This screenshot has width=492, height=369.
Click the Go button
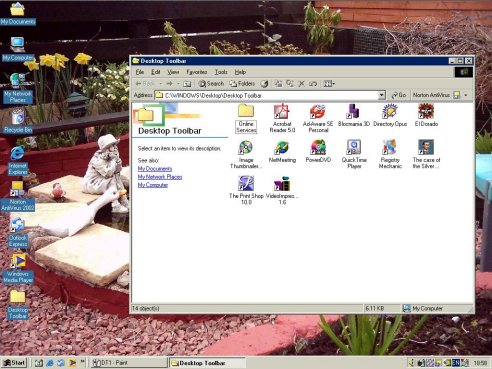[x=399, y=95]
